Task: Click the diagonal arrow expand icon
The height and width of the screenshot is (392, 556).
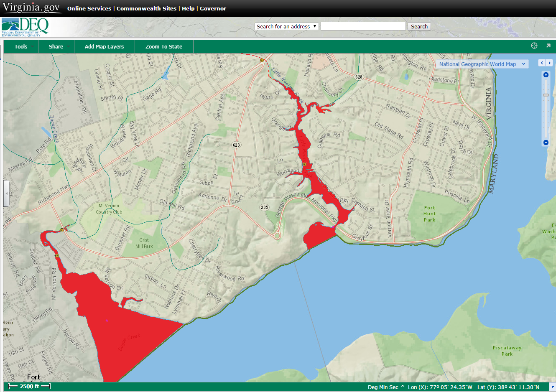Action: pyautogui.click(x=548, y=46)
